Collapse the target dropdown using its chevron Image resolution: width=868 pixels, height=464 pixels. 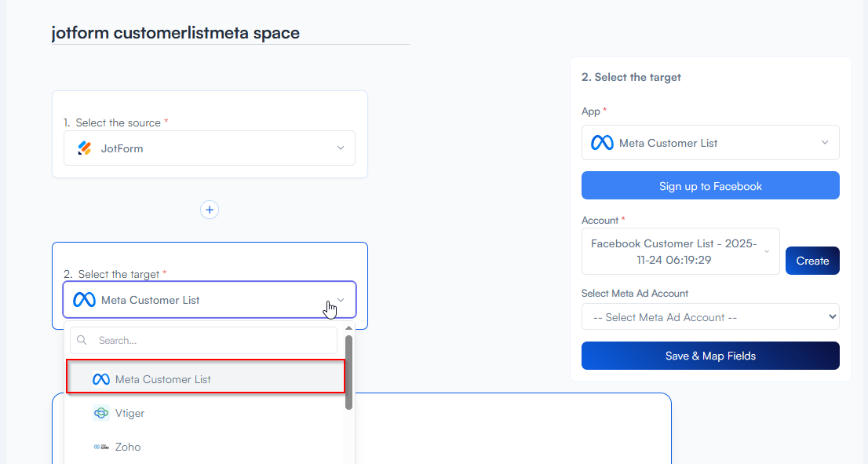341,300
